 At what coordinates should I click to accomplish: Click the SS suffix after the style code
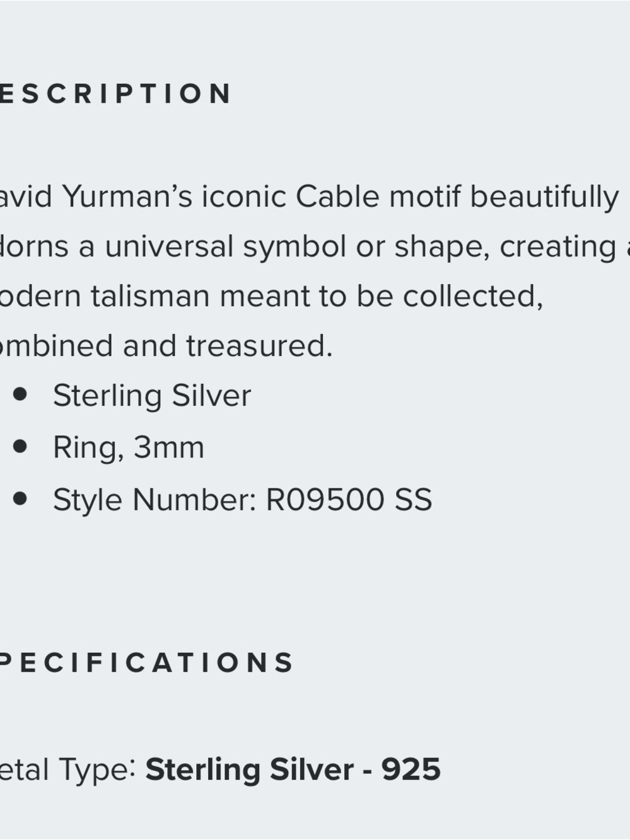coord(413,500)
